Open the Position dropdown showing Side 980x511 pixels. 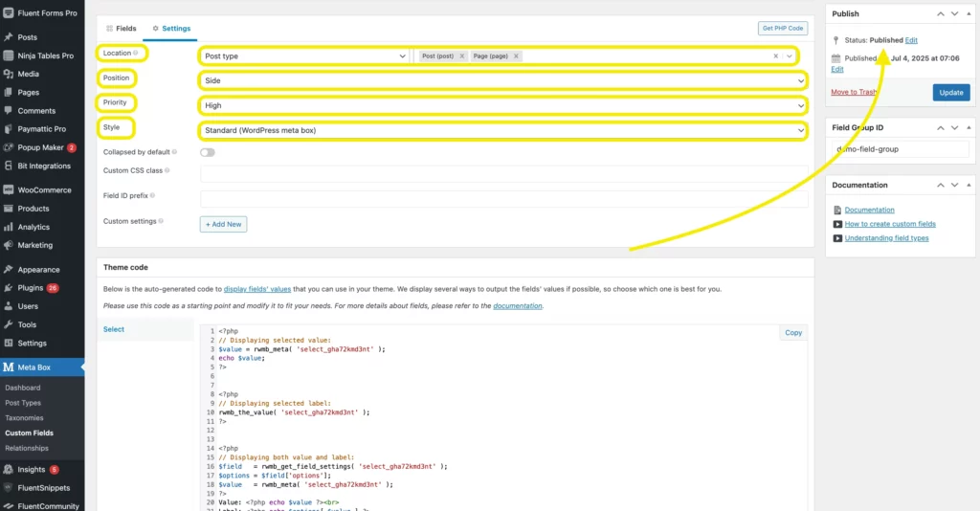tap(503, 80)
